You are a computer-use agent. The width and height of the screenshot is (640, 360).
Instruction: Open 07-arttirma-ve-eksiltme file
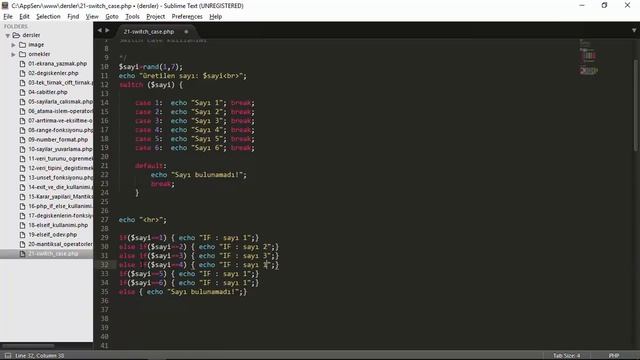pyautogui.click(x=60, y=121)
